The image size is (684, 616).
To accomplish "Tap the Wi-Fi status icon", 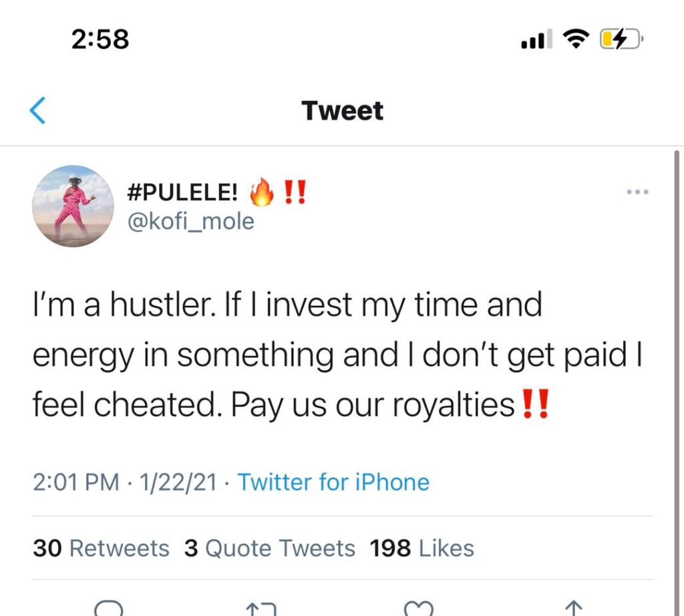I will pos(576,39).
